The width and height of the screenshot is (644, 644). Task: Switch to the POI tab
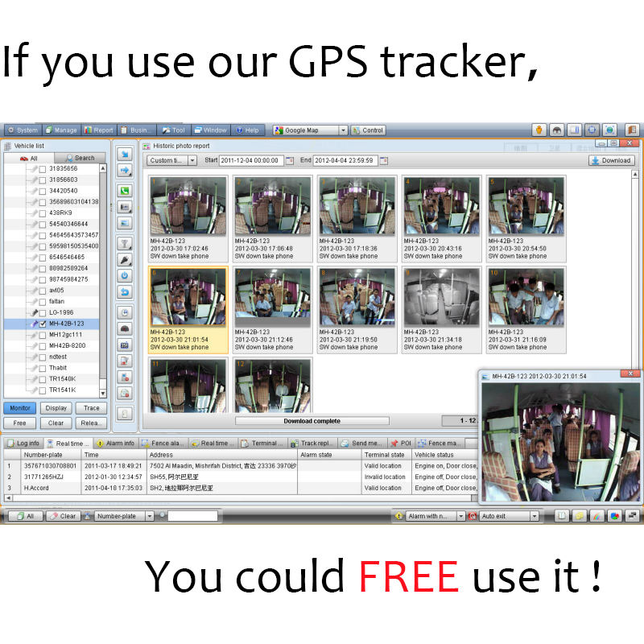point(400,444)
